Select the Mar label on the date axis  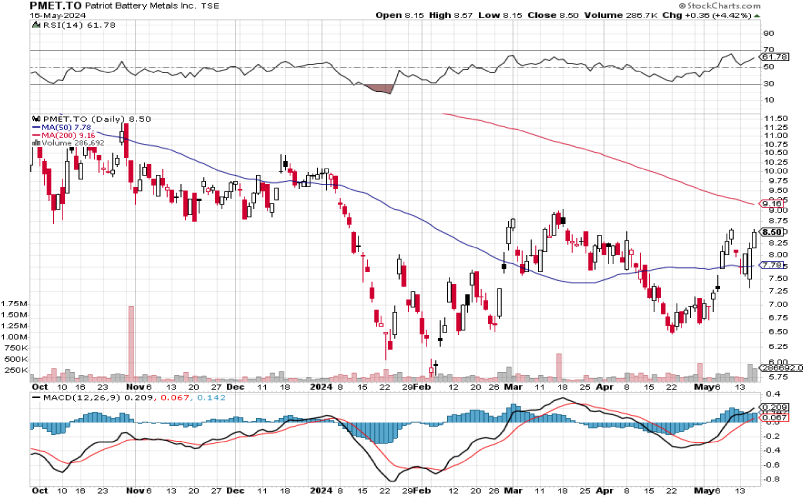pyautogui.click(x=512, y=384)
